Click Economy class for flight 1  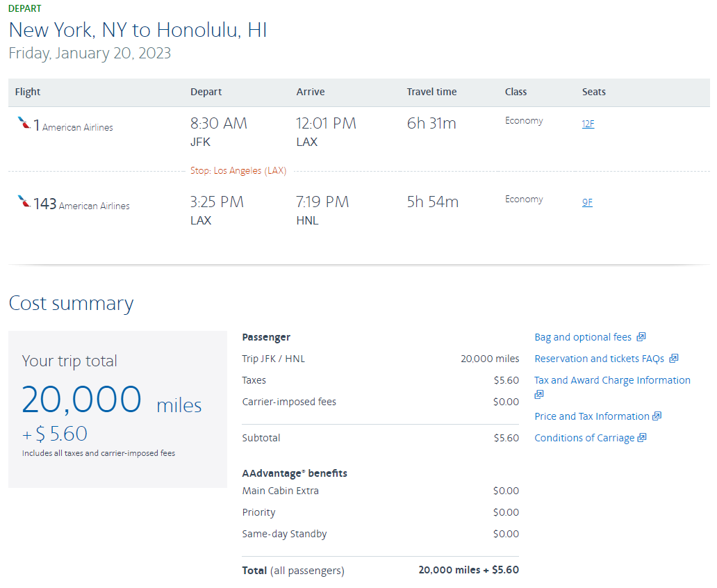pyautogui.click(x=524, y=121)
